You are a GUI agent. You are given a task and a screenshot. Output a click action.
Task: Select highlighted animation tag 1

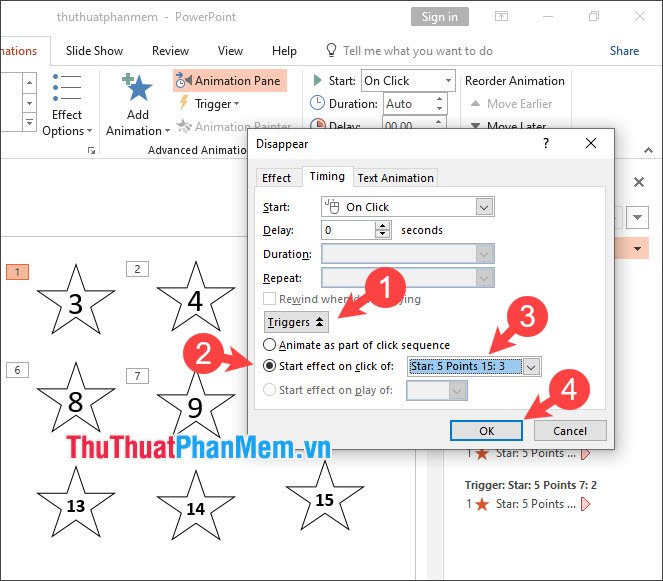[x=17, y=272]
